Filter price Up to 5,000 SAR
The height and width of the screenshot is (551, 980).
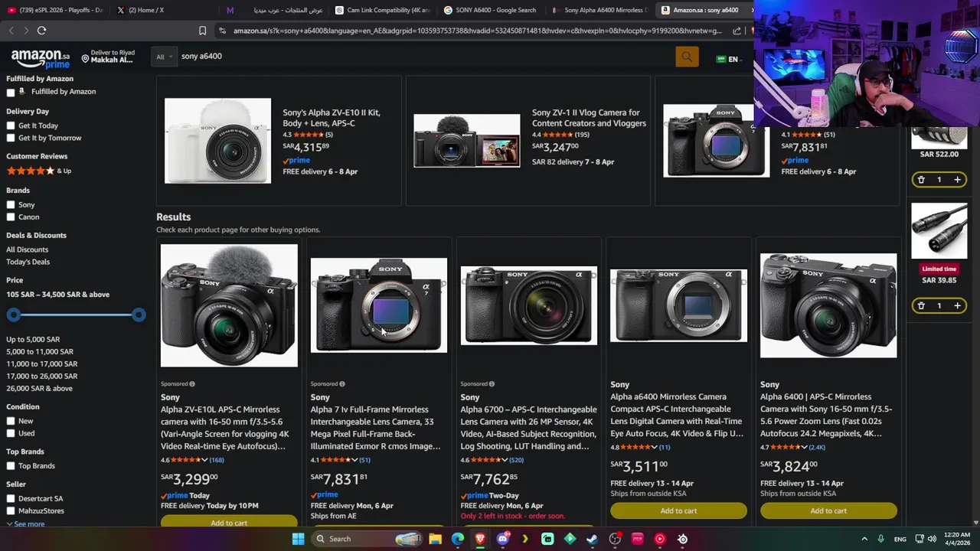pos(33,340)
